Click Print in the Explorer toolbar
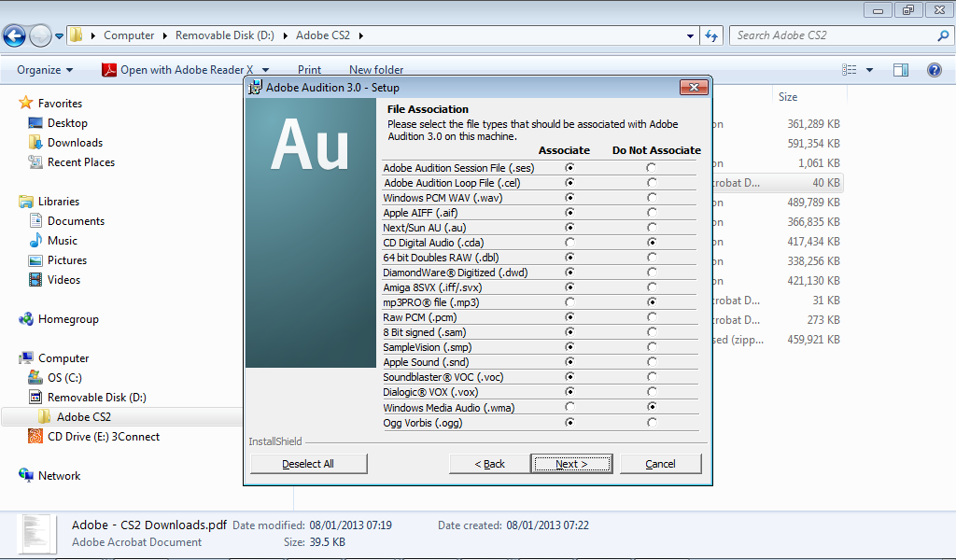 point(309,70)
